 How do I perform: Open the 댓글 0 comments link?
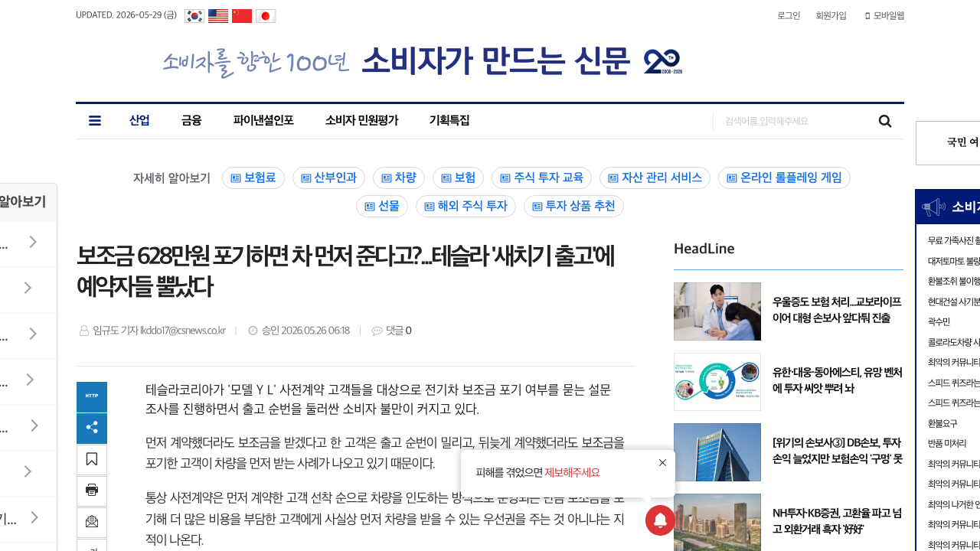coord(398,331)
